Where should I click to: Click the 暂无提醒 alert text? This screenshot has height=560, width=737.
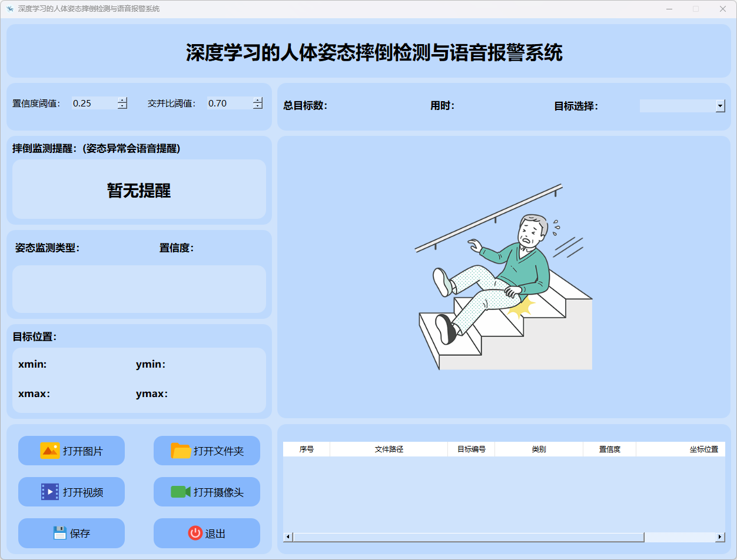139,190
